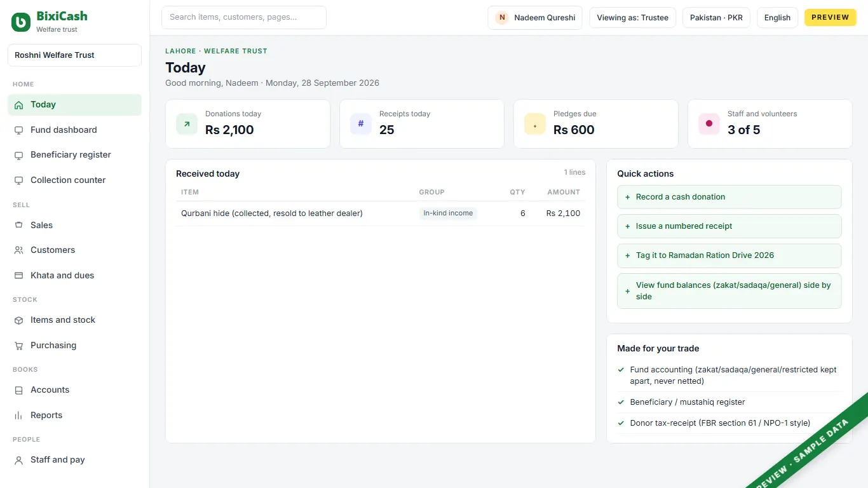Click the Items and stock box icon
This screenshot has height=488, width=868.
point(18,320)
